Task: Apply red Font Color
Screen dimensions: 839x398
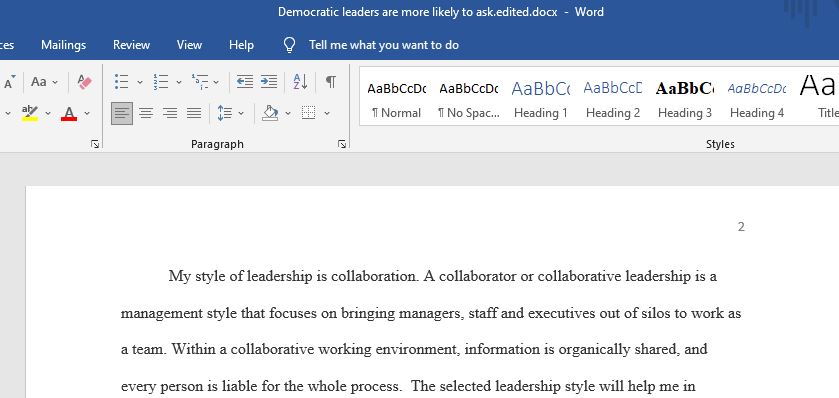Action: tap(69, 113)
